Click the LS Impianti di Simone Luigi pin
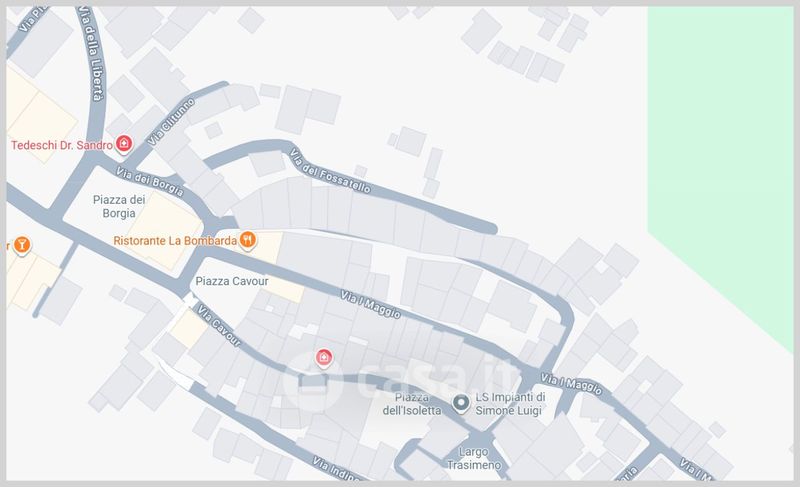This screenshot has height=487, width=800. (x=461, y=403)
